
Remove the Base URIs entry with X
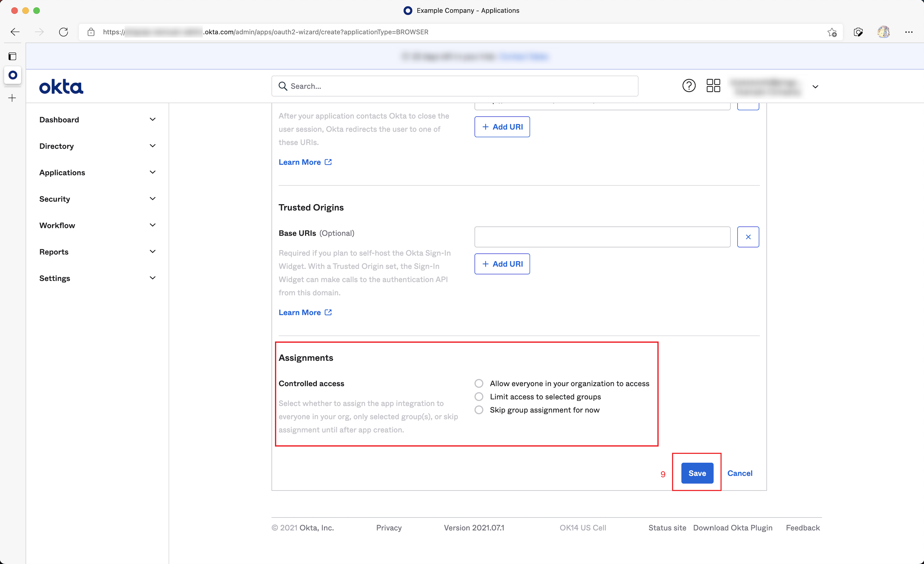748,237
